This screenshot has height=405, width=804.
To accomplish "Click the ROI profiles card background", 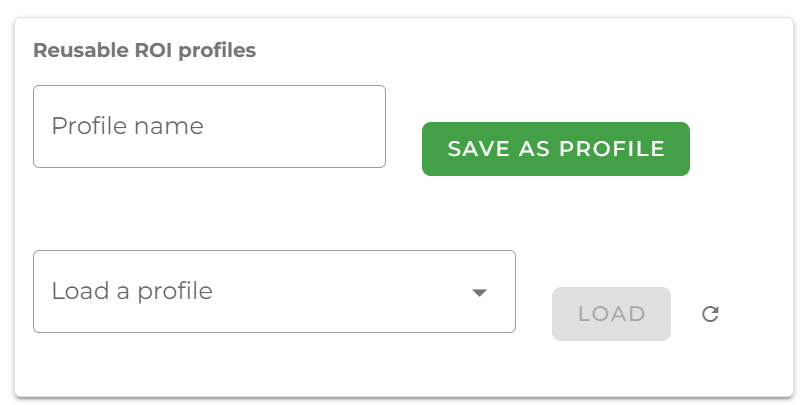I will point(600,220).
